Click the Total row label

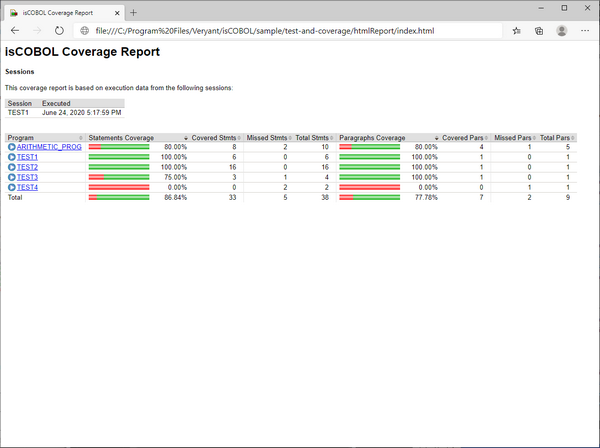[15, 197]
